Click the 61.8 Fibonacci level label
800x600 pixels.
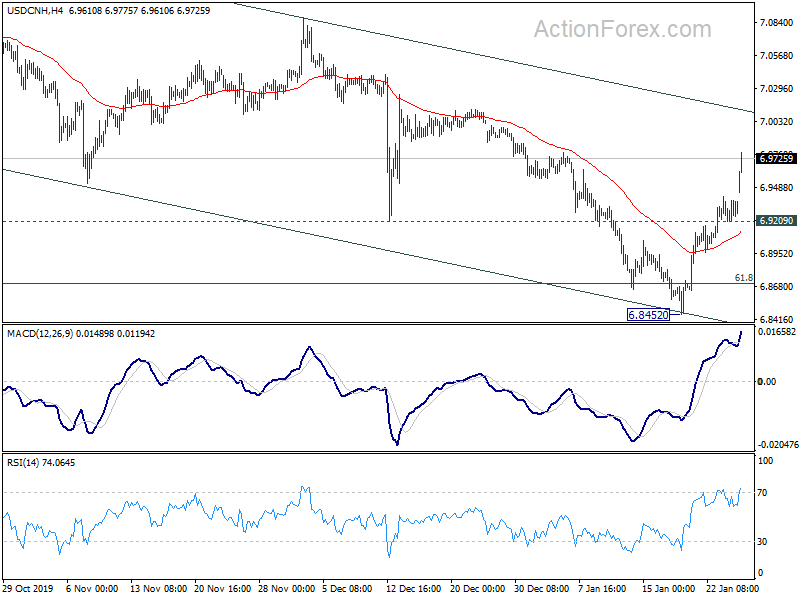744,278
